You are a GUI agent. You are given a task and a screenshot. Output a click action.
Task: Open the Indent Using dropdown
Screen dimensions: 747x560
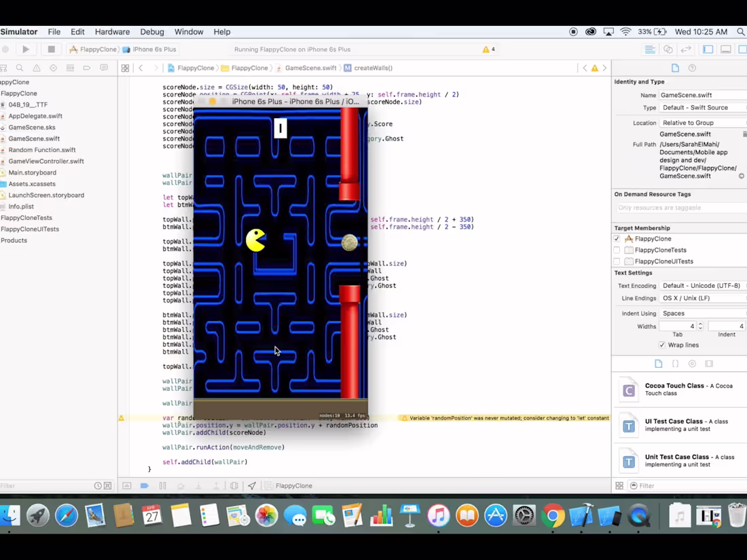click(x=680, y=313)
